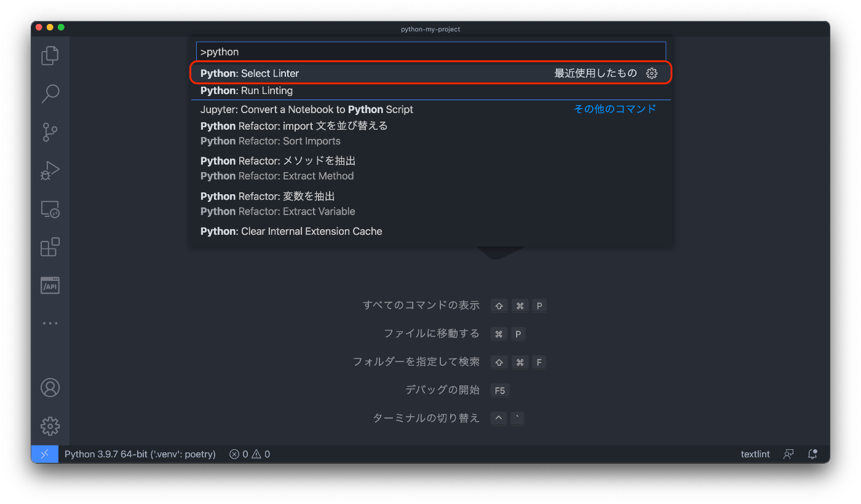This screenshot has height=504, width=861.
Task: Click the remote window indicator in status bar
Action: [44, 454]
